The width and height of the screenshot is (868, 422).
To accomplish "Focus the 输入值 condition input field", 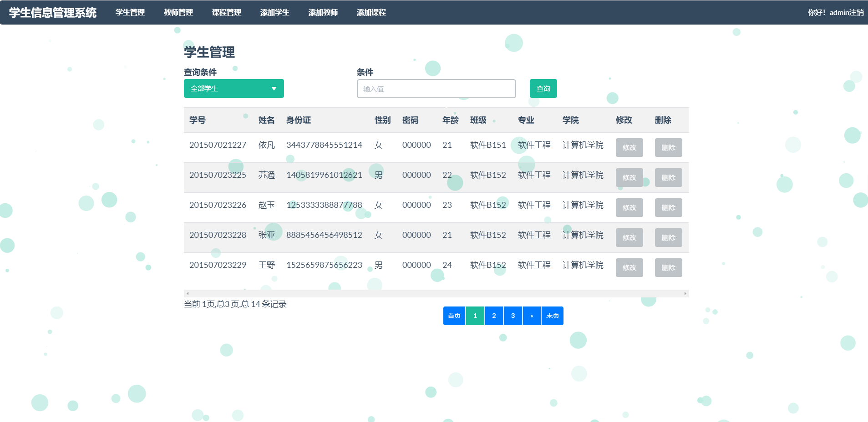I will coord(436,89).
